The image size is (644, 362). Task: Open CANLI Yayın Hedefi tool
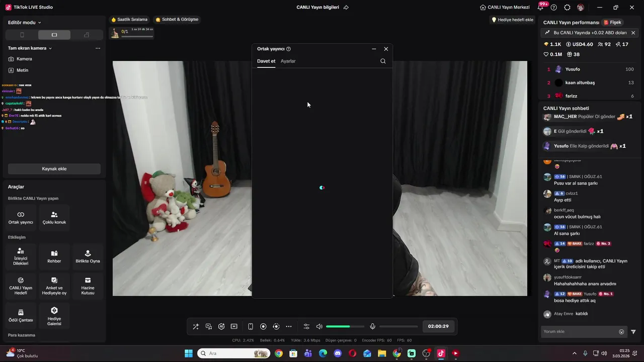(21, 286)
